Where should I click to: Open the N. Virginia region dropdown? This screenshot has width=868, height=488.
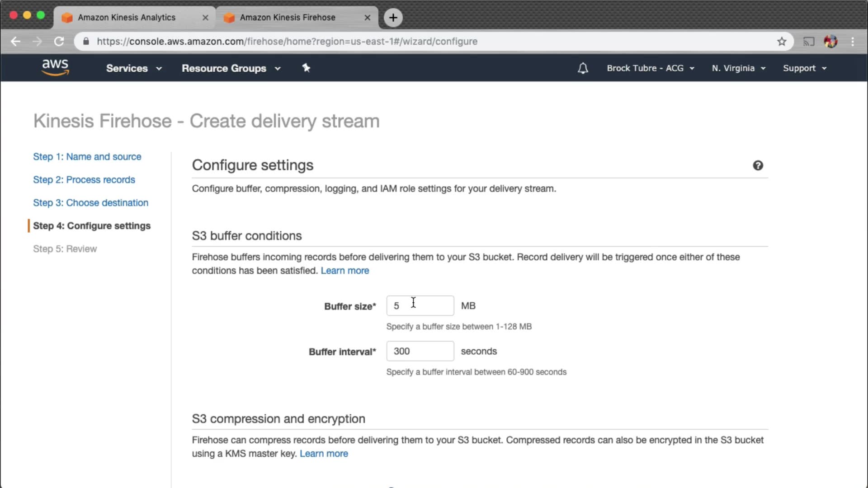click(738, 68)
